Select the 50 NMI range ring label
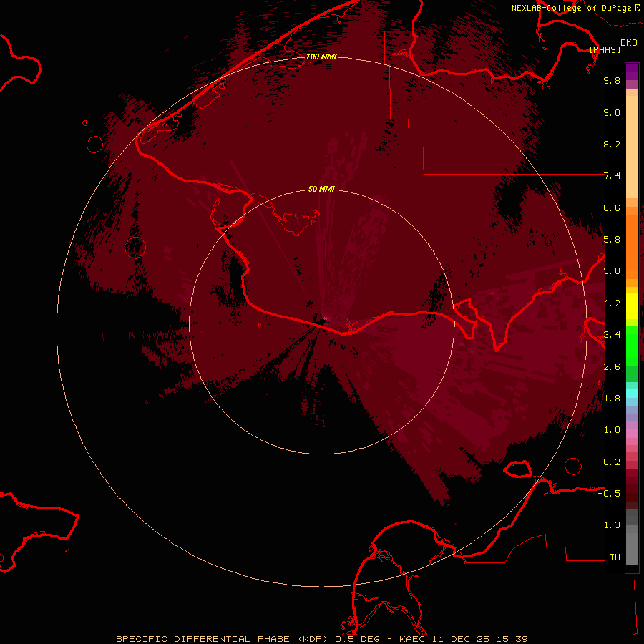The height and width of the screenshot is (644, 644). click(x=321, y=189)
